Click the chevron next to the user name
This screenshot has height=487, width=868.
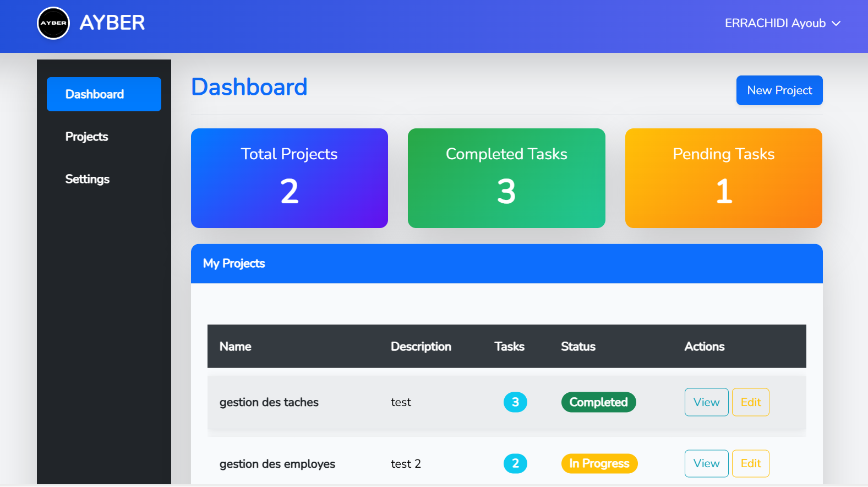pos(836,24)
